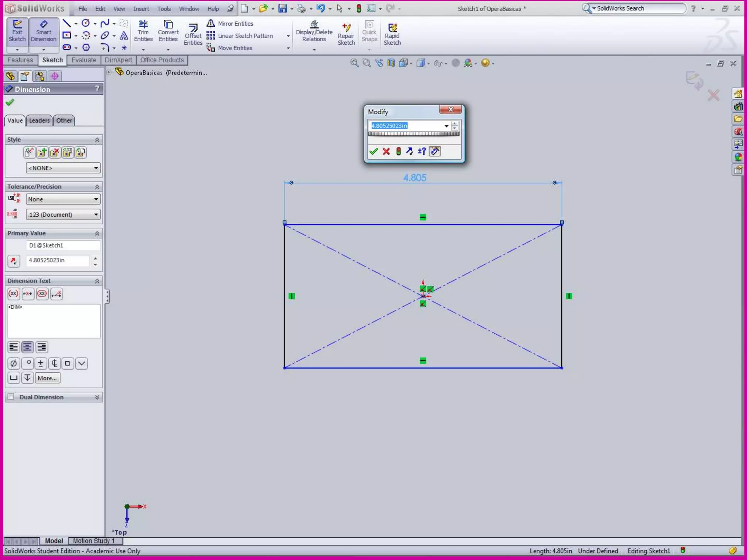Screen dimensions: 747x560
Task: Open the Style <NONE> dropdown
Action: pyautogui.click(x=63, y=168)
